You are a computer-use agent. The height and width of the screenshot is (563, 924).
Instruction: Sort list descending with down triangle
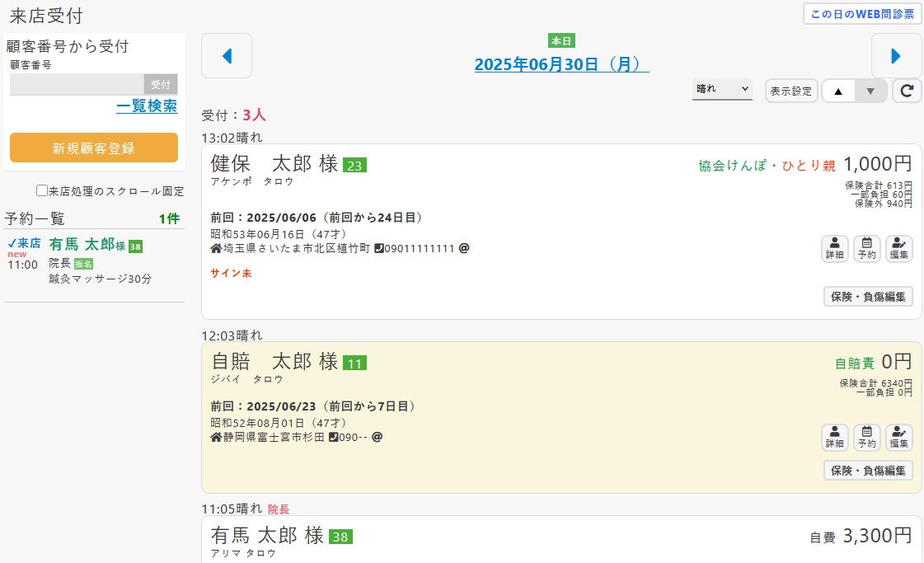[x=870, y=91]
